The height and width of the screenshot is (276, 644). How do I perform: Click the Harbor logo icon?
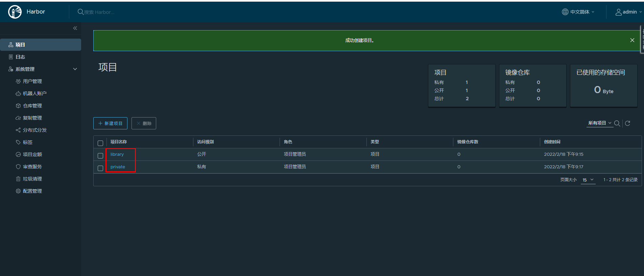point(15,12)
